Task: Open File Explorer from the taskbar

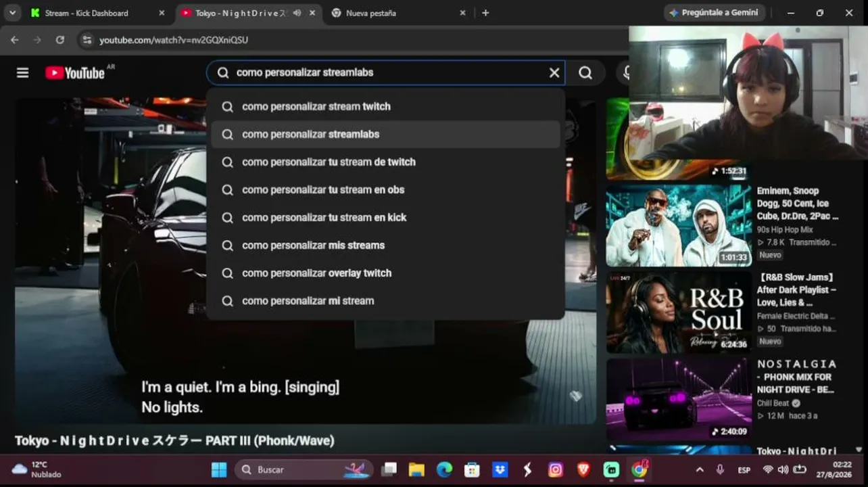Action: (x=416, y=469)
